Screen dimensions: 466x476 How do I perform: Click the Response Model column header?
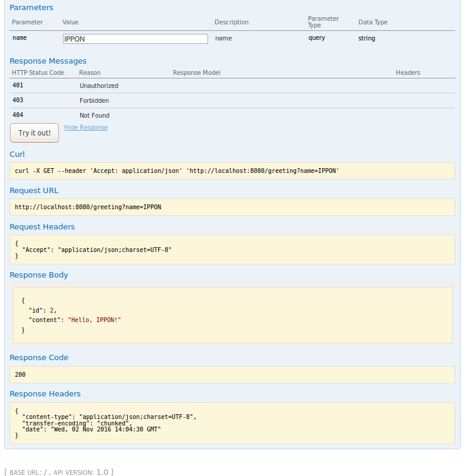coord(197,72)
